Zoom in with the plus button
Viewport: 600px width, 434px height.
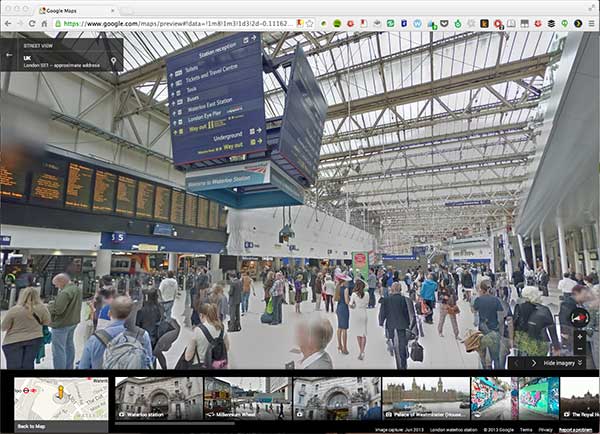pos(580,337)
